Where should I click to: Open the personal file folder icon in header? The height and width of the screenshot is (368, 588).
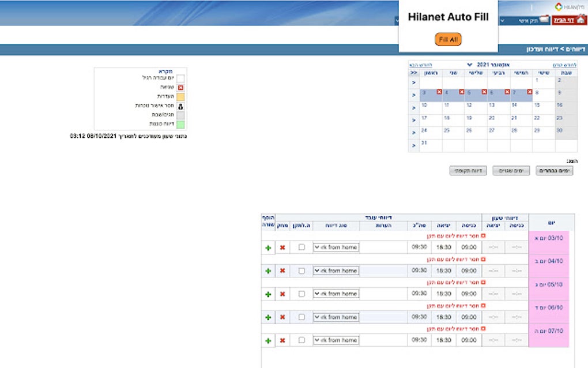click(x=544, y=20)
